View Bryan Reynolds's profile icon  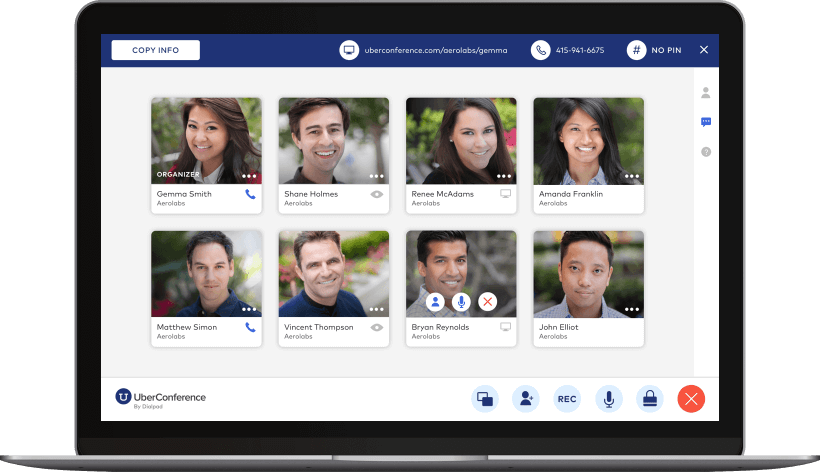pyautogui.click(x=435, y=302)
